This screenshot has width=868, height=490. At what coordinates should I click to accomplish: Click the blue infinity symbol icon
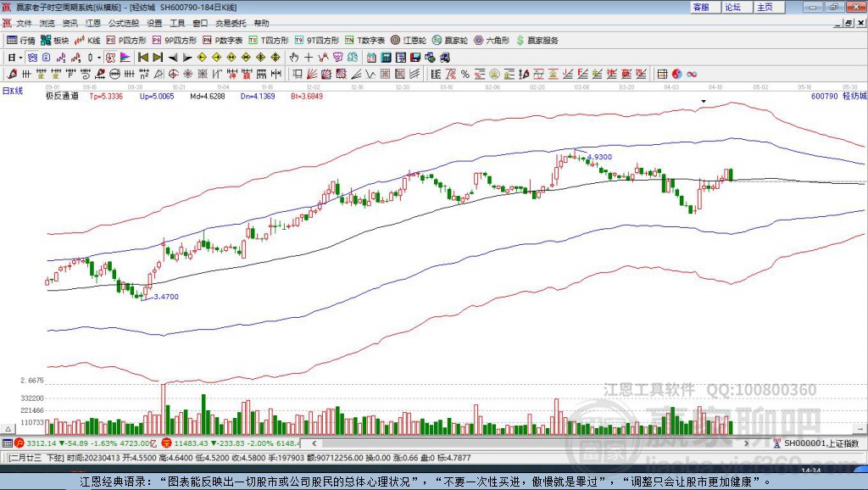[692, 75]
